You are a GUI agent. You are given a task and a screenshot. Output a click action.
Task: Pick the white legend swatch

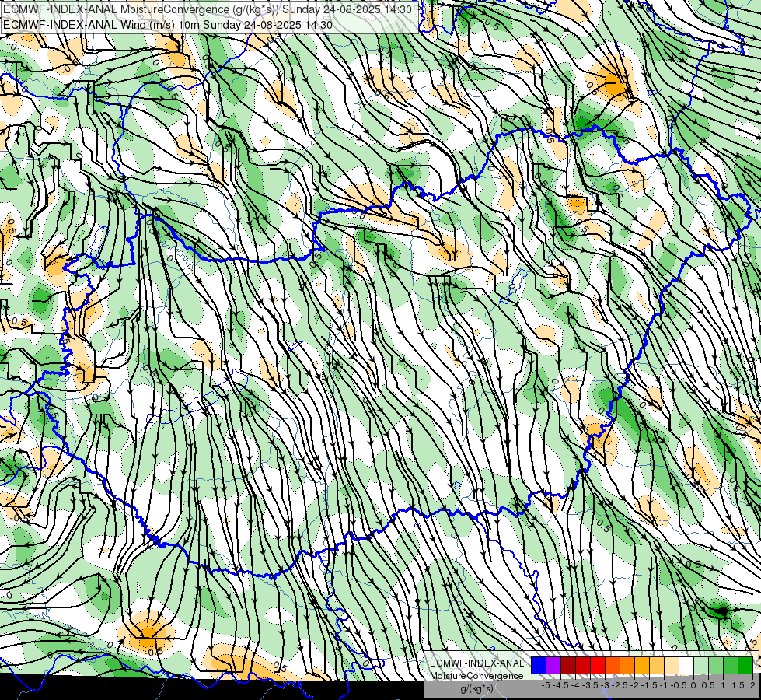point(686,665)
